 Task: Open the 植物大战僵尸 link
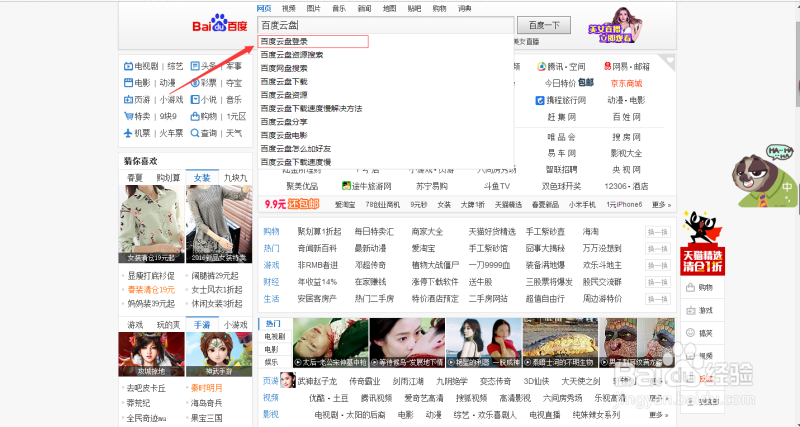click(x=435, y=265)
